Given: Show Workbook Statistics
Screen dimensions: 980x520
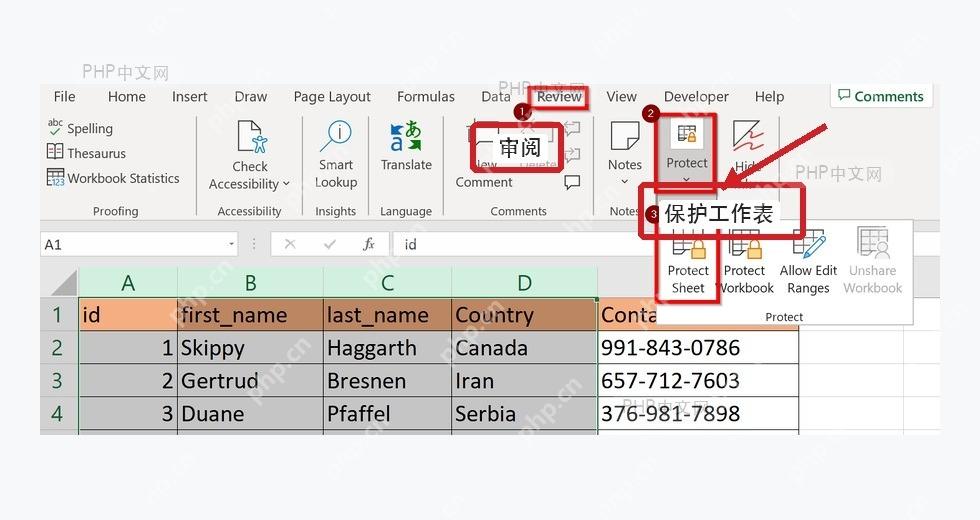Looking at the screenshot, I should click(113, 178).
